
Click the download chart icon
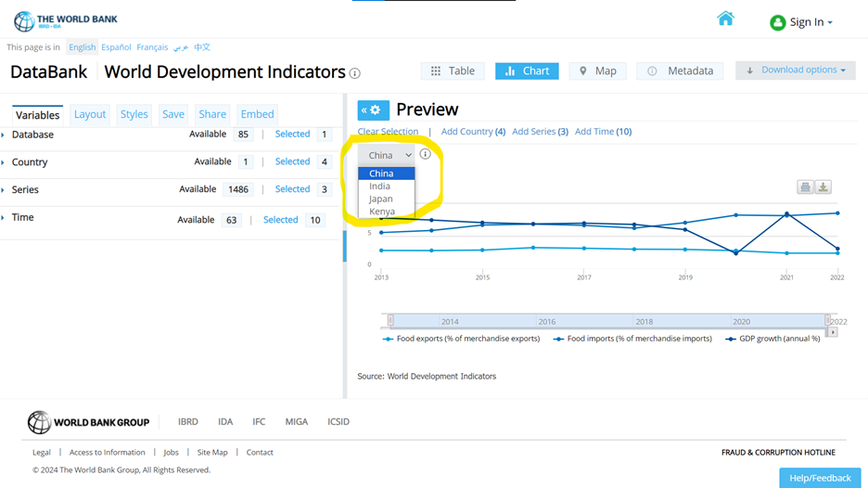pyautogui.click(x=823, y=186)
